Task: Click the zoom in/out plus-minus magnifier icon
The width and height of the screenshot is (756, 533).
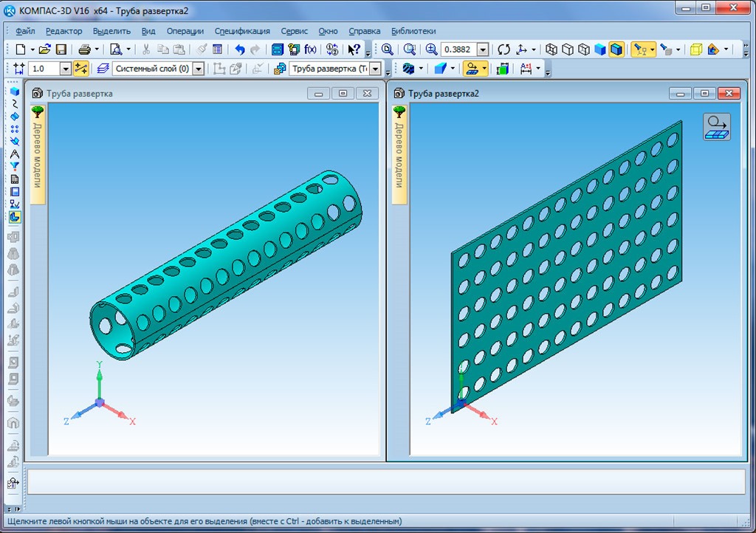Action: click(x=431, y=49)
